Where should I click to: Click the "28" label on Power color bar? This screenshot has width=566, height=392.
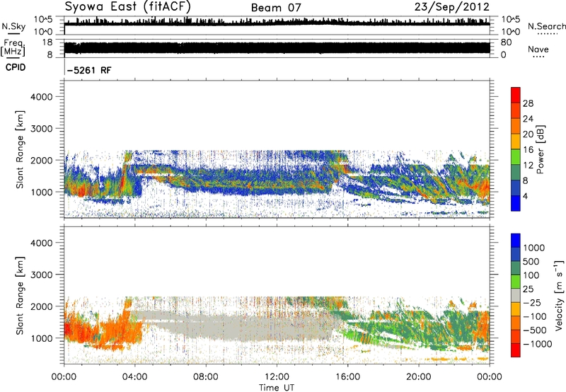pyautogui.click(x=528, y=103)
